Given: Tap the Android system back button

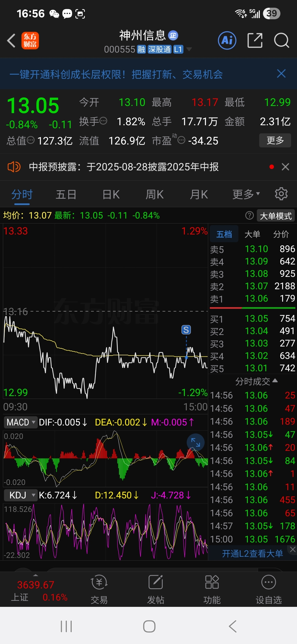Looking at the screenshot, I should coord(233,627).
